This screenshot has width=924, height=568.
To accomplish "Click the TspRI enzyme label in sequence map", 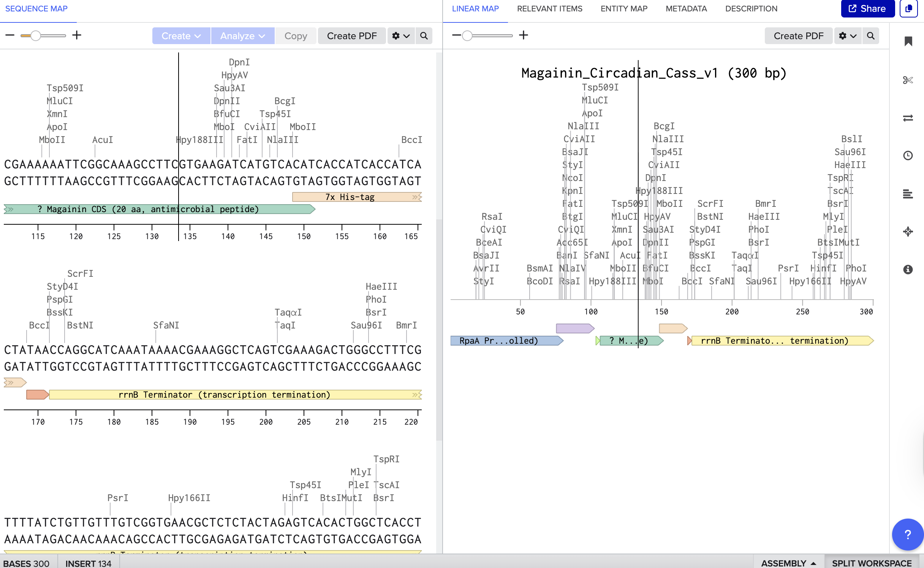I will [x=386, y=459].
